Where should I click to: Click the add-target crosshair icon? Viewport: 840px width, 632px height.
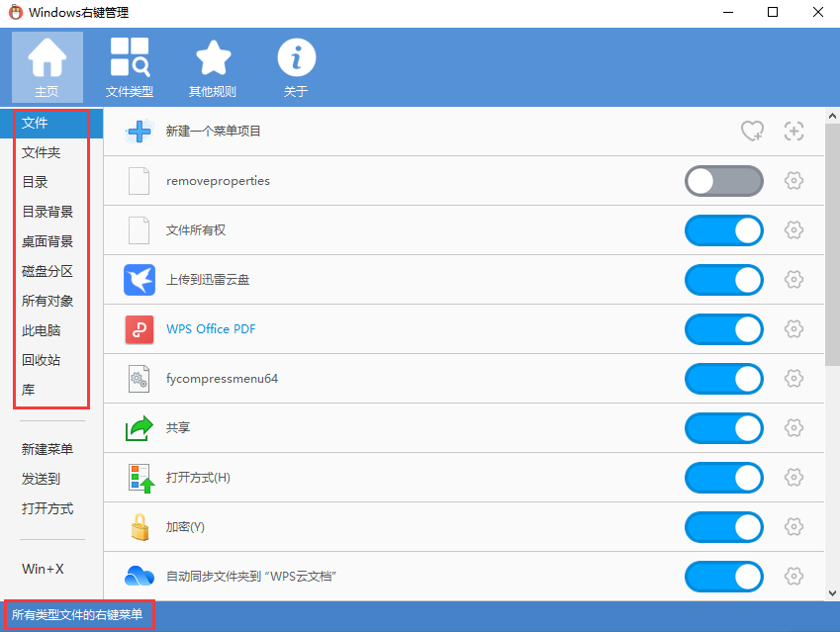pos(793,132)
